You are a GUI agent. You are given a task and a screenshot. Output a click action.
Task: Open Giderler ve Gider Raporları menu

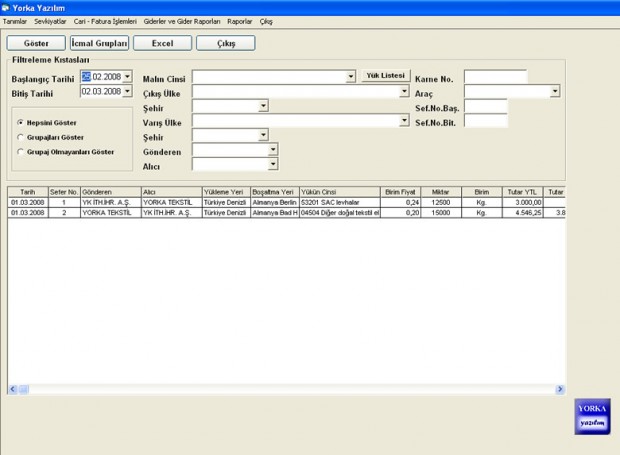pyautogui.click(x=182, y=21)
